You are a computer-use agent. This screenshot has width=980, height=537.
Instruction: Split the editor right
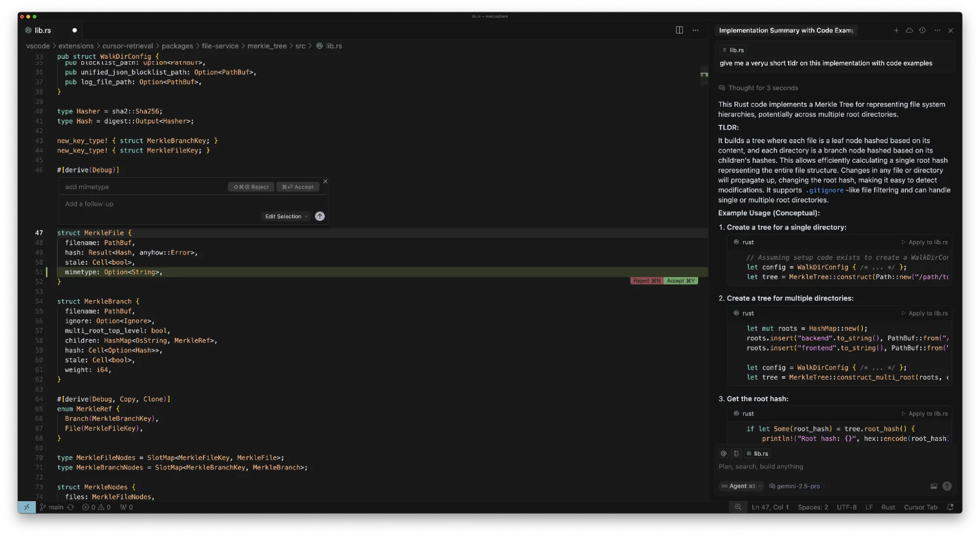pyautogui.click(x=679, y=30)
